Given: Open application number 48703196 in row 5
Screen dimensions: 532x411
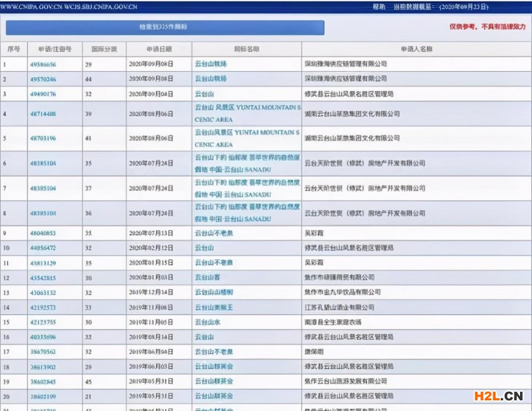Looking at the screenshot, I should (x=43, y=138).
